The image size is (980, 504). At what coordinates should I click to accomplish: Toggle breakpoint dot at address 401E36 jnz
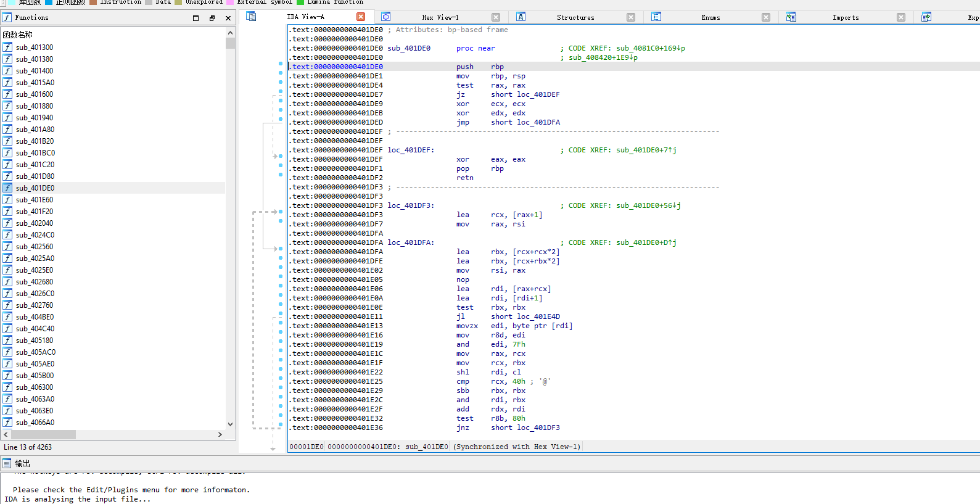tap(281, 425)
